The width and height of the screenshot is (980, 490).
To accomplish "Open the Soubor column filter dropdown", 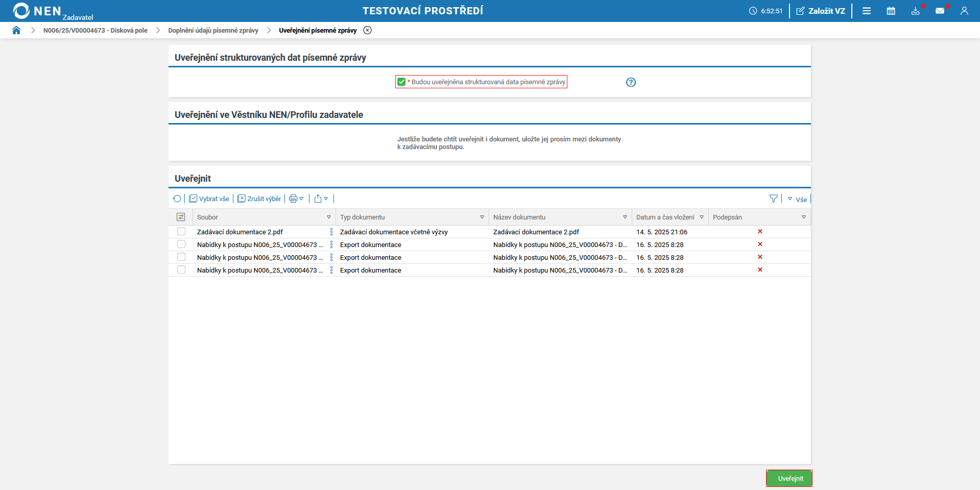I will pos(329,217).
